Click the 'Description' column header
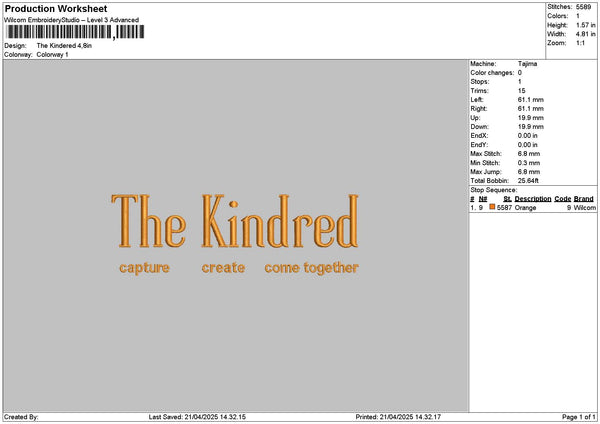Image resolution: width=600 pixels, height=424 pixels. click(x=533, y=199)
